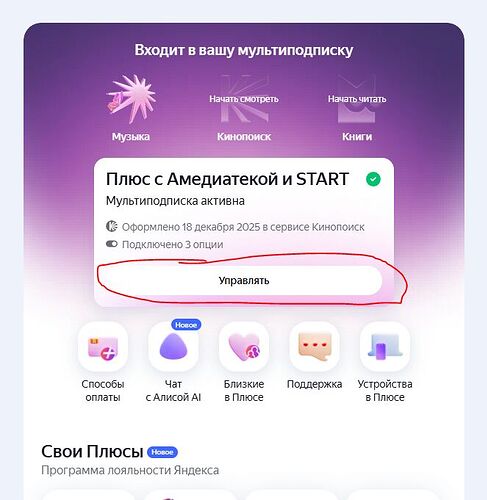Open Чат с Алисой AI icon
The image size is (487, 500).
point(173,347)
